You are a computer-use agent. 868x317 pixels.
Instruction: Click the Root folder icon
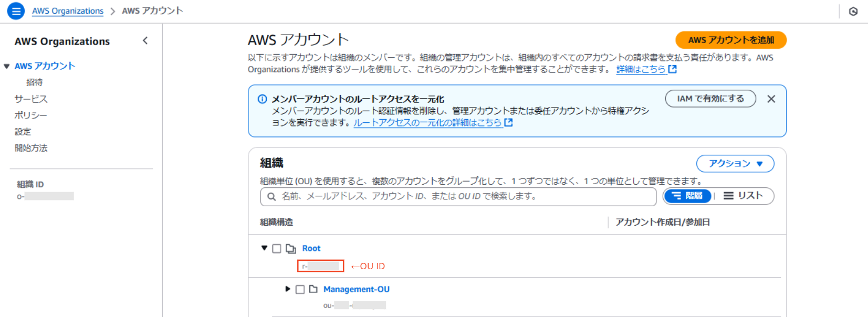(x=291, y=249)
